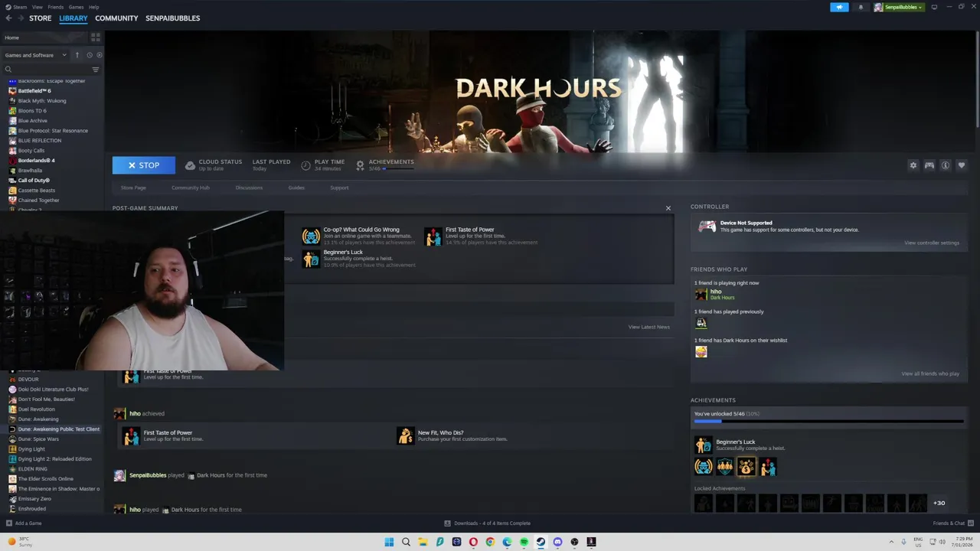Image resolution: width=980 pixels, height=551 pixels.
Task: Open the weather widget in taskbar
Action: [x=18, y=542]
